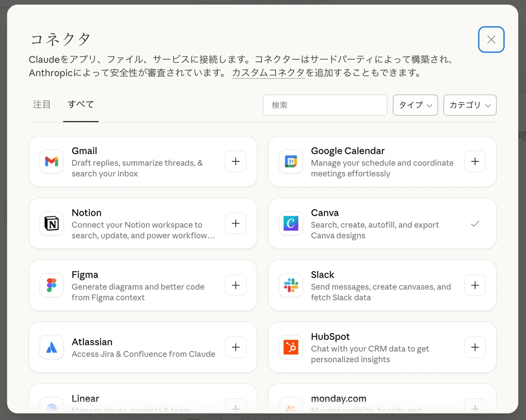Open the カテゴリ dropdown filter
Image resolution: width=526 pixels, height=420 pixels.
[470, 105]
